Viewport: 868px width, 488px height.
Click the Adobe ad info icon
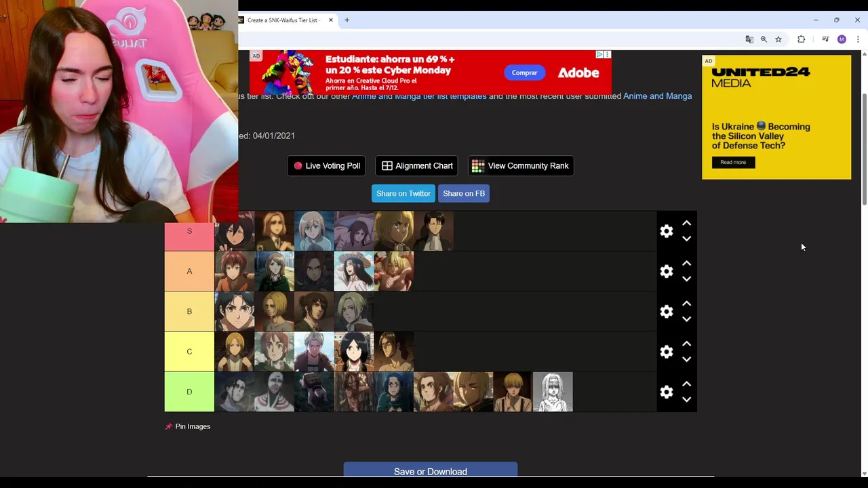599,54
